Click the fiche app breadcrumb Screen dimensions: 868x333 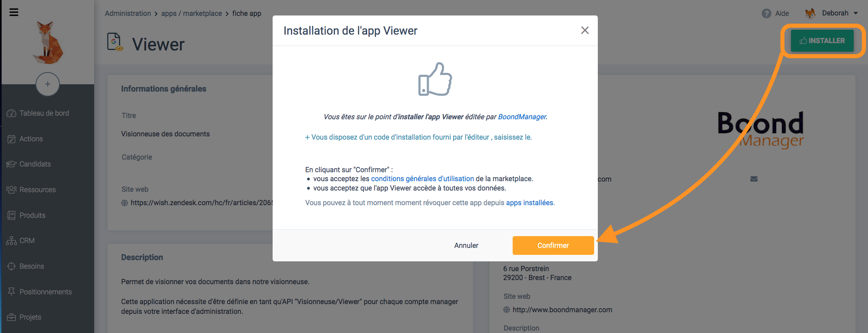(247, 13)
